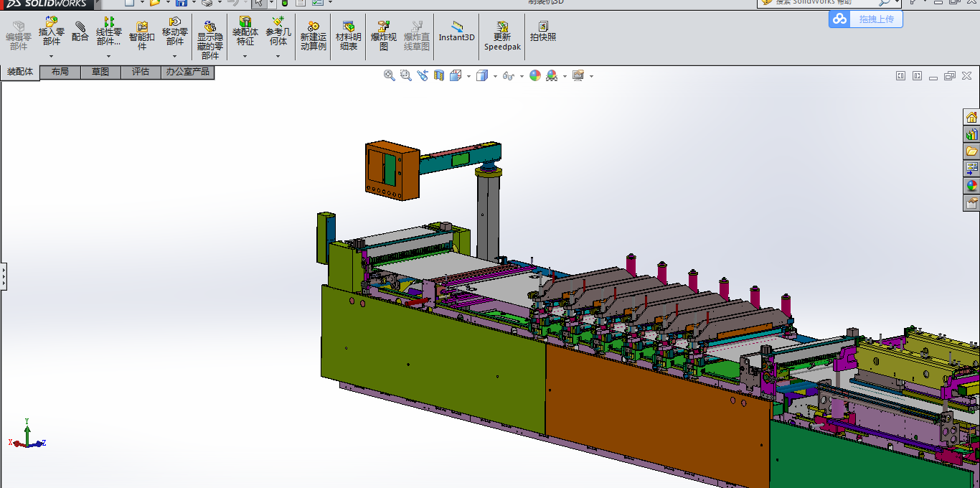Expand dropdown arrow under 线性零部件阵列

108,56
